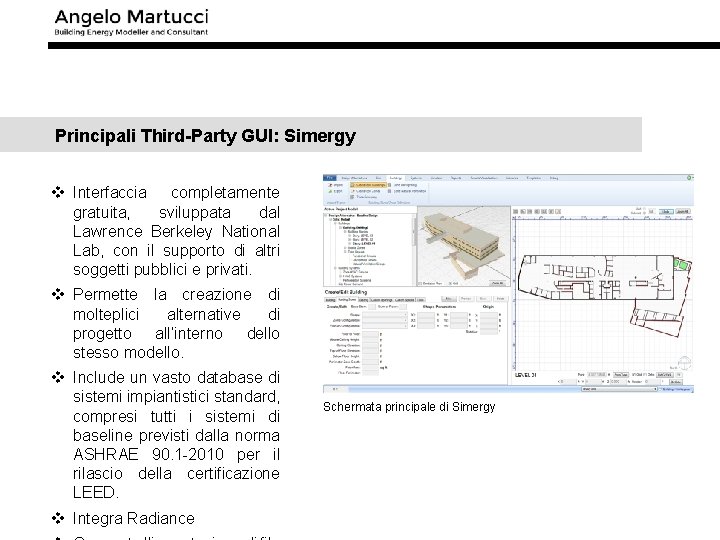Viewport: 720px width, 540px height.
Task: Collapse the Site node in project tree
Action: pyautogui.click(x=331, y=219)
